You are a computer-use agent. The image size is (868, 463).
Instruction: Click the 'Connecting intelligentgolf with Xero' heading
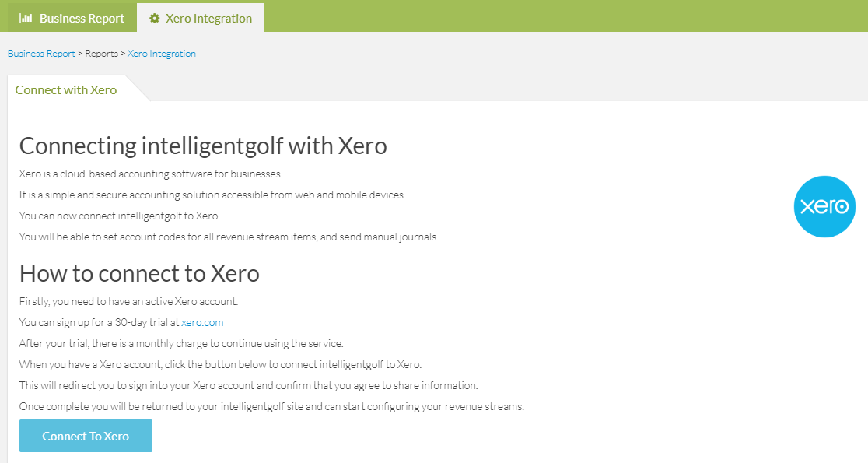pos(203,146)
